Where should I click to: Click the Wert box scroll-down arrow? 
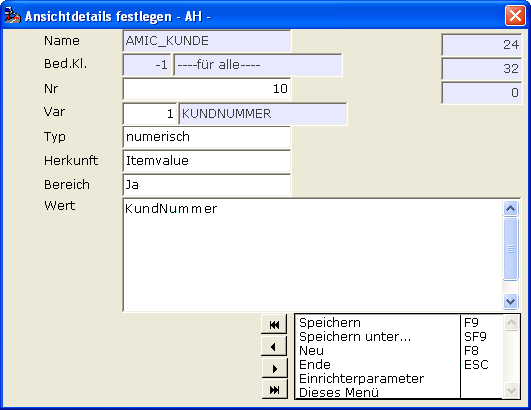tap(510, 301)
